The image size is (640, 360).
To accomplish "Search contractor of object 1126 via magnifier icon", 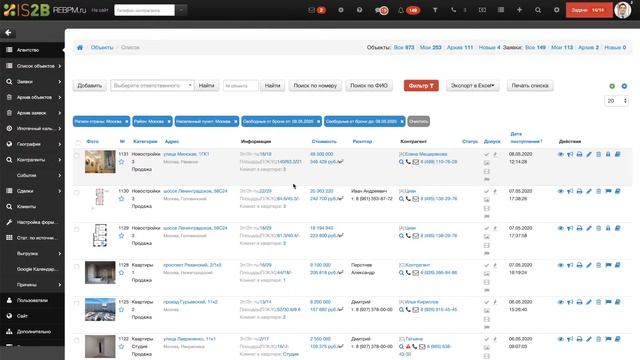I will (x=401, y=273).
